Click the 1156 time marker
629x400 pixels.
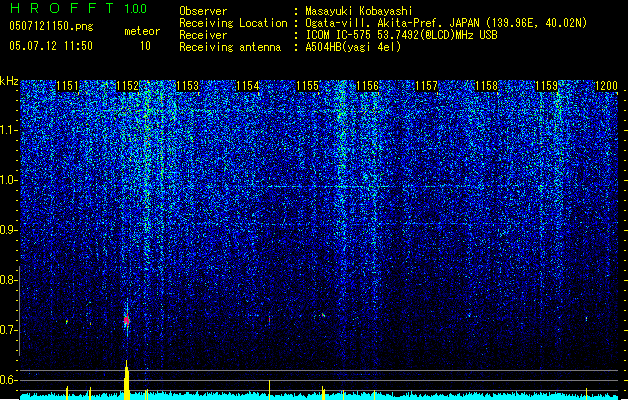(367, 86)
